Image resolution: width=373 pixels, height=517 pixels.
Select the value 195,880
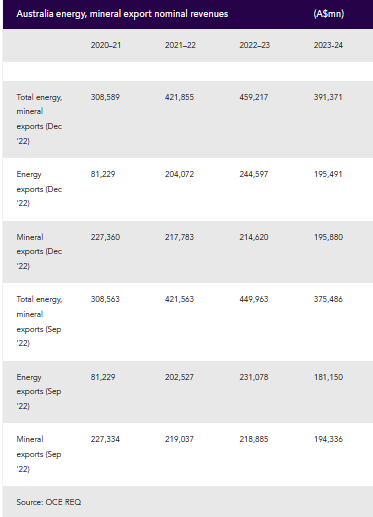click(x=328, y=237)
